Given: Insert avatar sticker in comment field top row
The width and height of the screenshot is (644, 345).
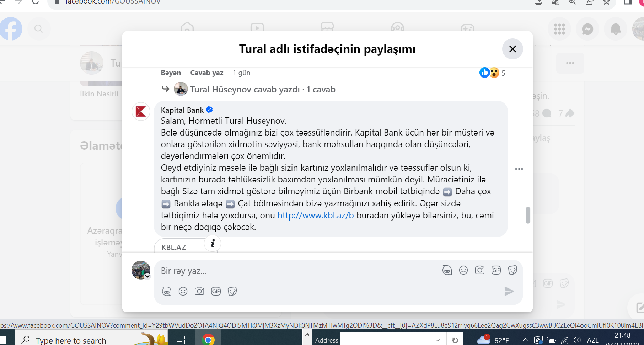Looking at the screenshot, I should [x=447, y=270].
